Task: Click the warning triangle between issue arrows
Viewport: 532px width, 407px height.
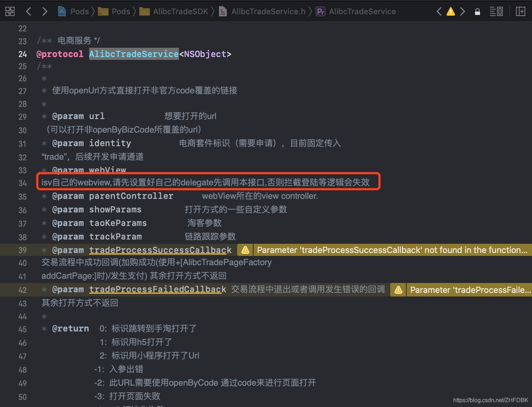Action: pyautogui.click(x=451, y=11)
